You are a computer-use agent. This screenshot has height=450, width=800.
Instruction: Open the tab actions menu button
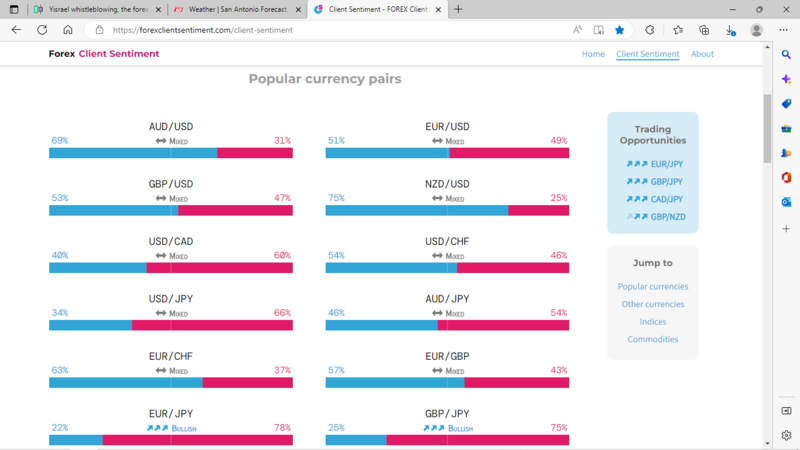coord(14,9)
